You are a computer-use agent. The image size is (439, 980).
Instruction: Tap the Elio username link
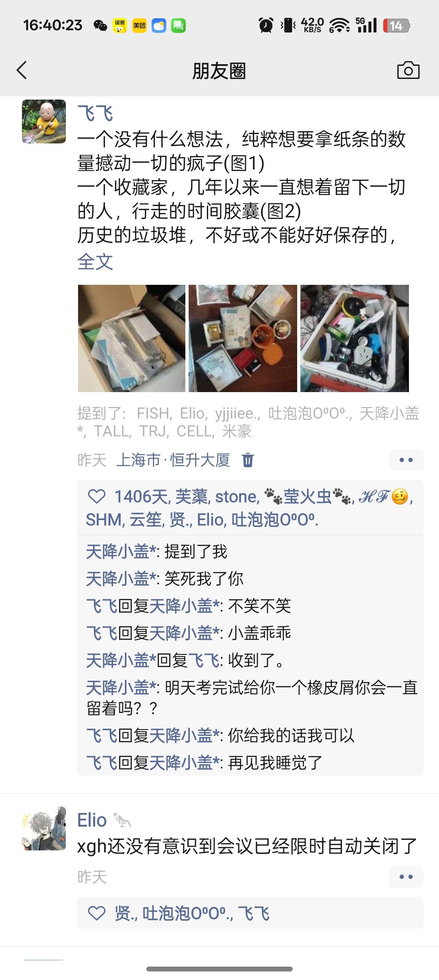coord(92,820)
